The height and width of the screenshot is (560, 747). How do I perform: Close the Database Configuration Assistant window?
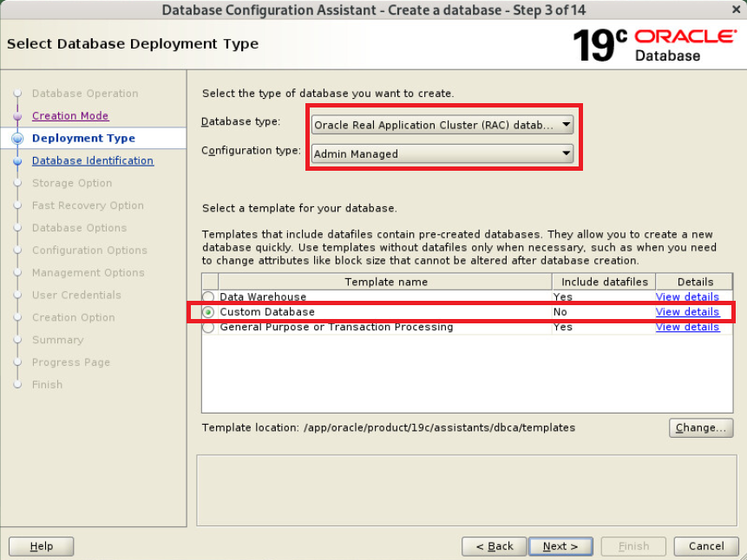pos(736,10)
